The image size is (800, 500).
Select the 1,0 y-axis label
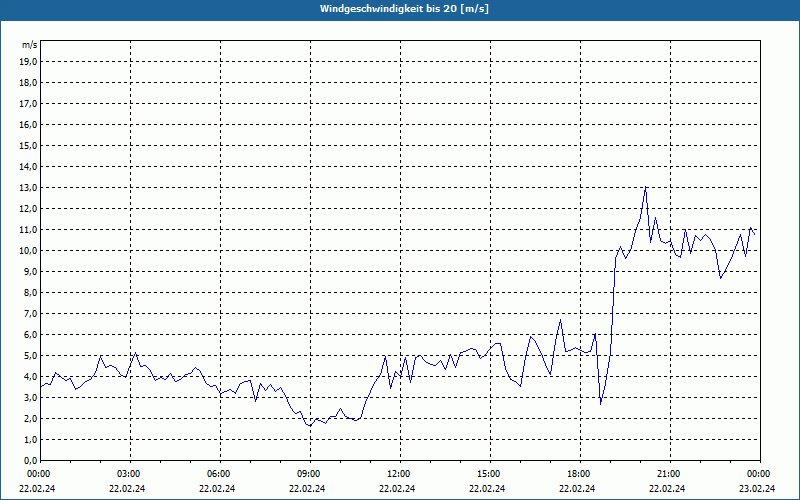point(30,440)
